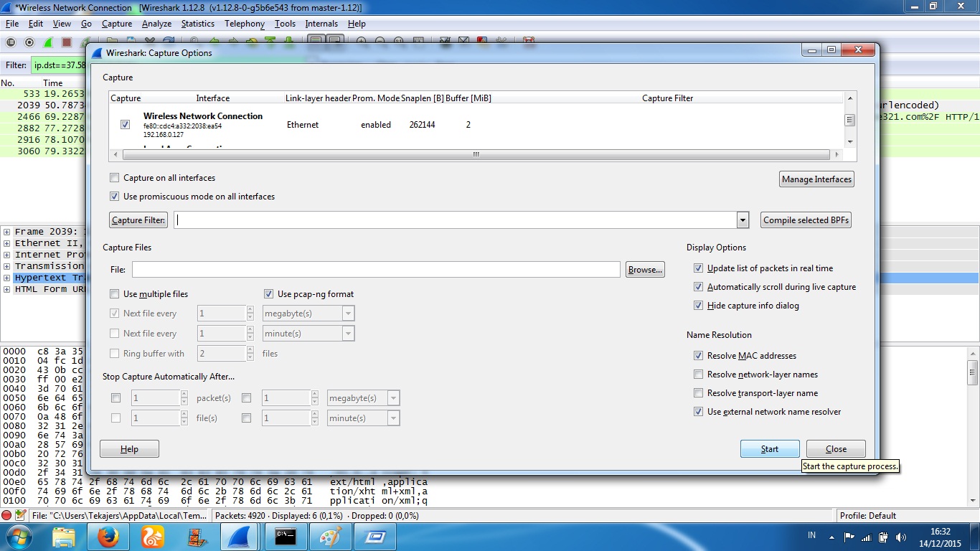Expand the HTML Form URL tree node

7,289
